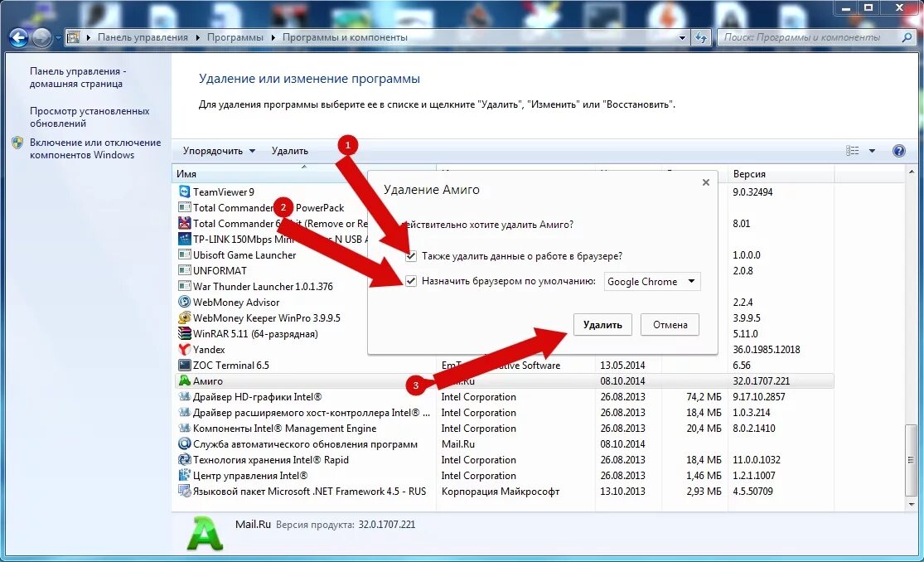Click the 2,93 МБ size cell
The width and height of the screenshot is (924, 562).
[x=704, y=492]
